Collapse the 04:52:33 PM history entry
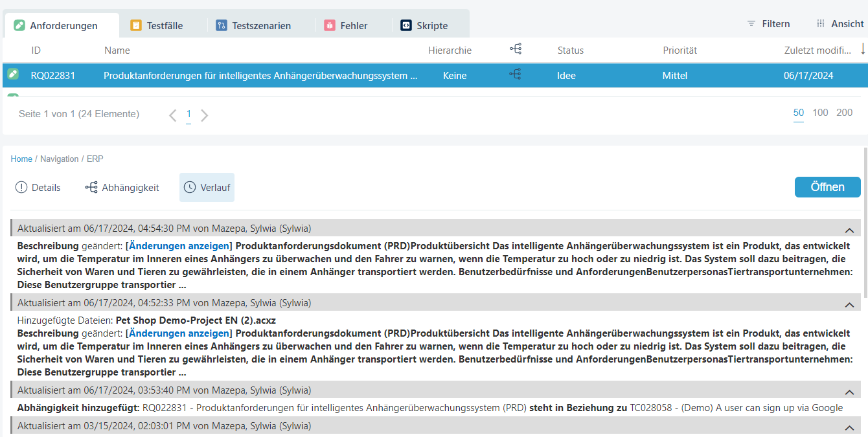The height and width of the screenshot is (437, 868). point(849,304)
